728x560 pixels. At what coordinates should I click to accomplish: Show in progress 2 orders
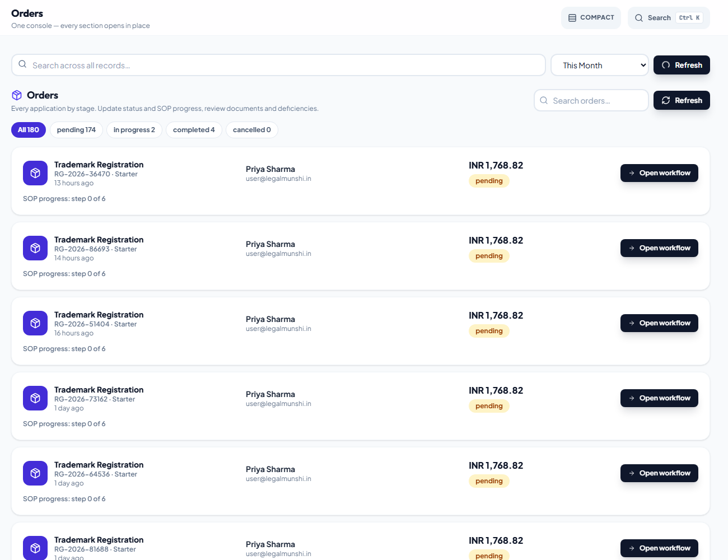[134, 130]
